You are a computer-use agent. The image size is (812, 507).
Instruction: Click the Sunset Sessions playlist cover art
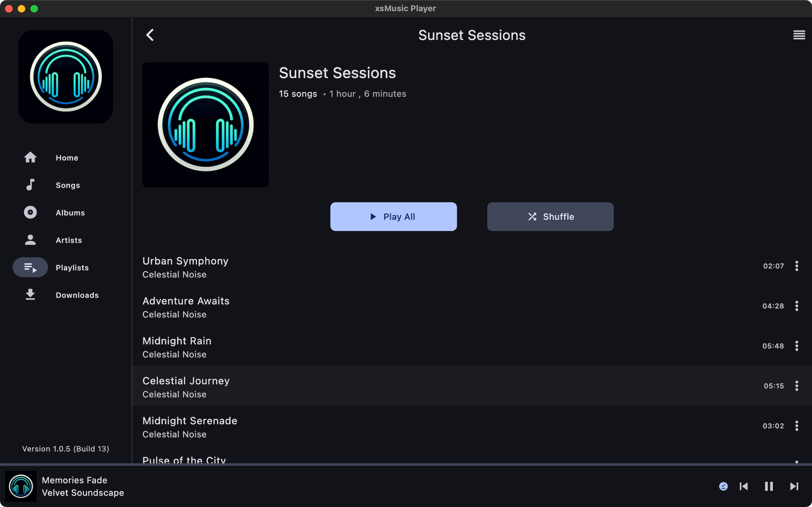point(205,125)
